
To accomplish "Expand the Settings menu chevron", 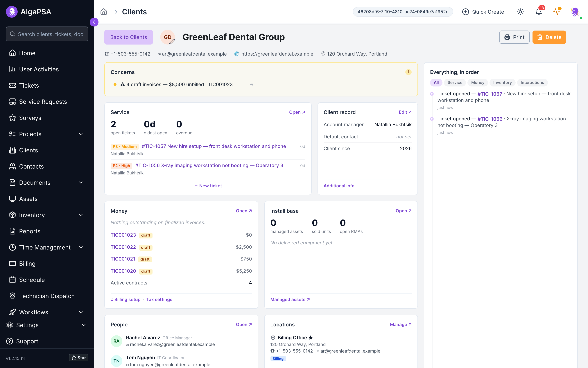I will [84, 325].
